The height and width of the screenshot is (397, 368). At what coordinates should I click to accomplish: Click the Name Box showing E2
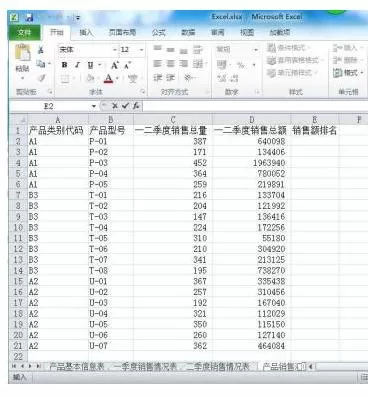tap(49, 106)
